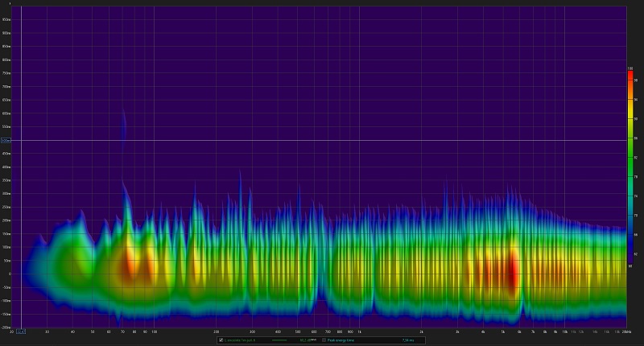The image size is (644, 346).
Task: Click the highlighted time cursor label on left axis
Action: [x=6, y=140]
